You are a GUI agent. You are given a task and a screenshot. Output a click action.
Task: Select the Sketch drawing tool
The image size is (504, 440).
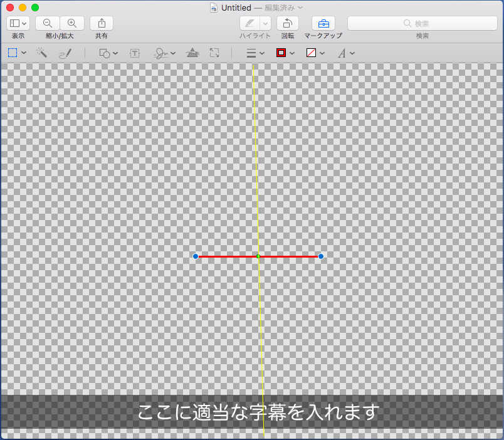[65, 53]
